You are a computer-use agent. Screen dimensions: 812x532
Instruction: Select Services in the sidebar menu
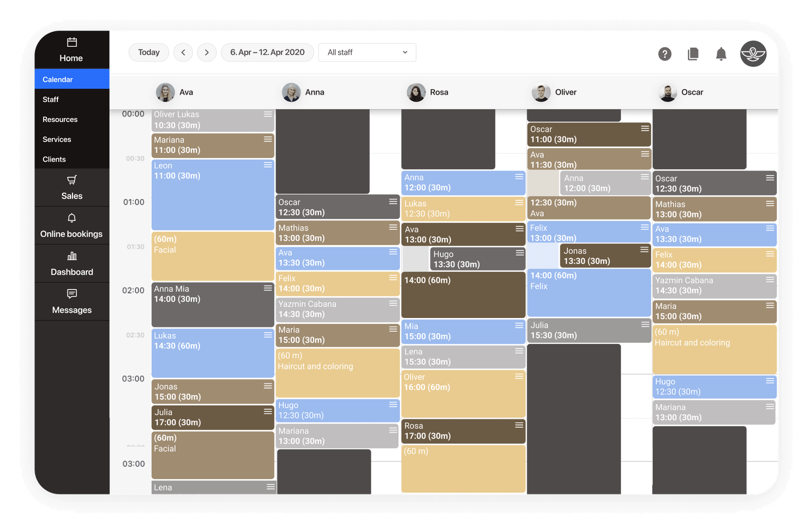(57, 139)
